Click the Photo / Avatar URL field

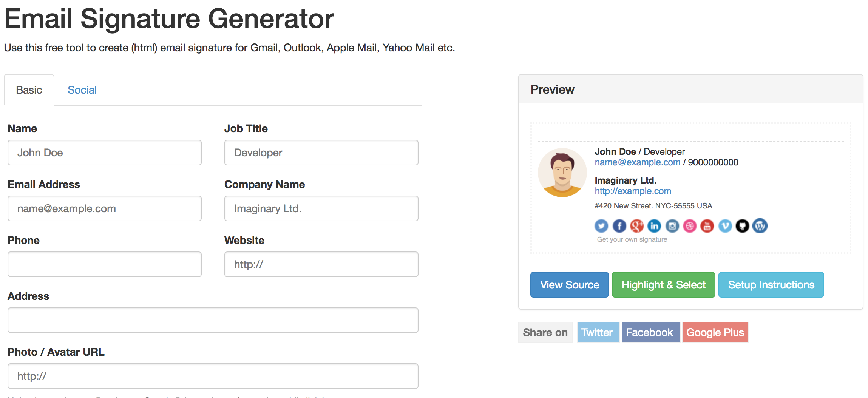pyautogui.click(x=213, y=376)
